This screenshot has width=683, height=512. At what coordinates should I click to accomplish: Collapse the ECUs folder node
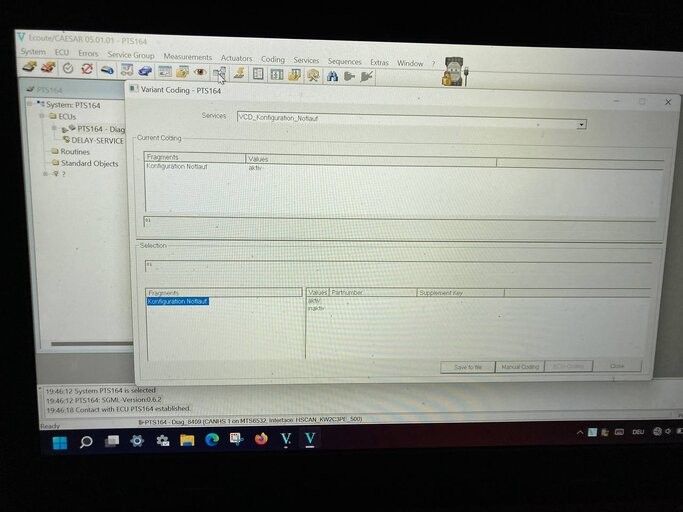pos(42,116)
